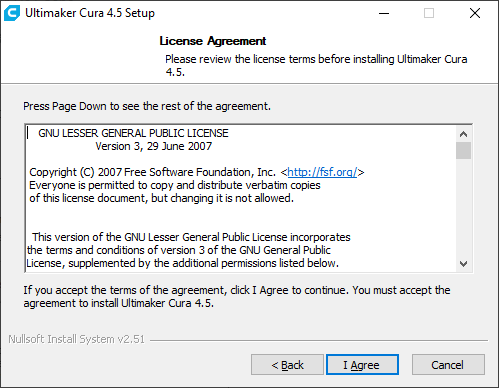The image size is (499, 388).
Task: Click the Nullsoft Install System v2.51 label
Action: click(77, 339)
